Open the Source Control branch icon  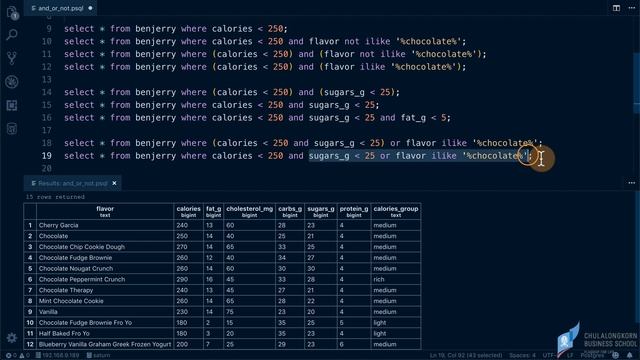click(12, 58)
